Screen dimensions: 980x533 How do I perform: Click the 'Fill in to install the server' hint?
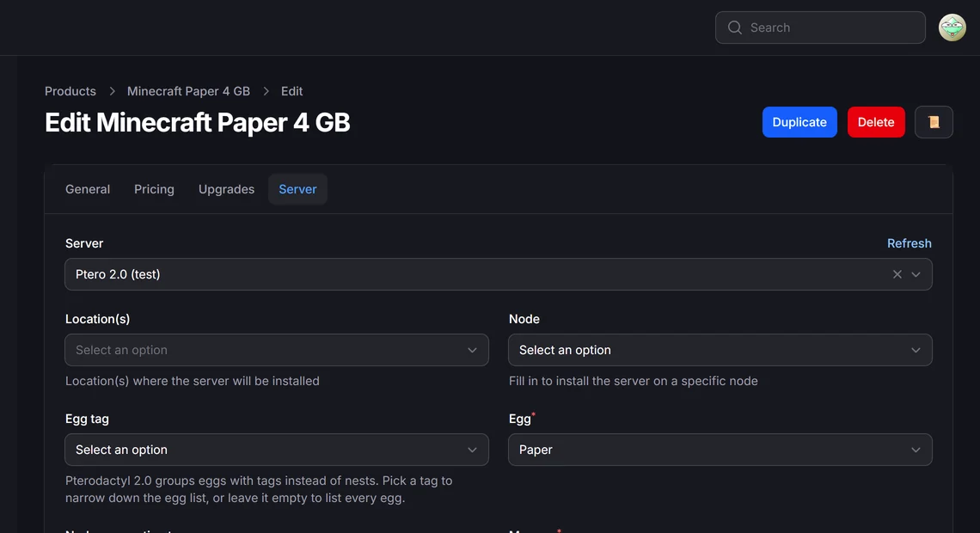[633, 381]
